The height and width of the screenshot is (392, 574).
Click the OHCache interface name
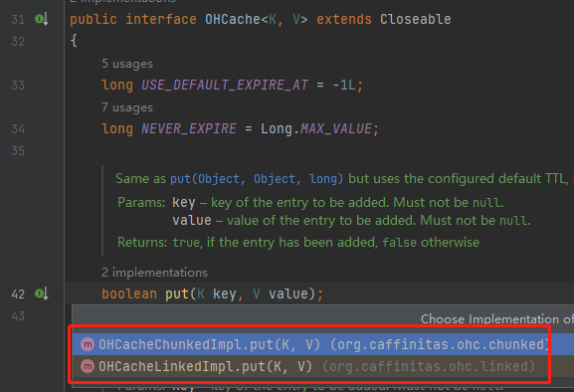click(233, 19)
